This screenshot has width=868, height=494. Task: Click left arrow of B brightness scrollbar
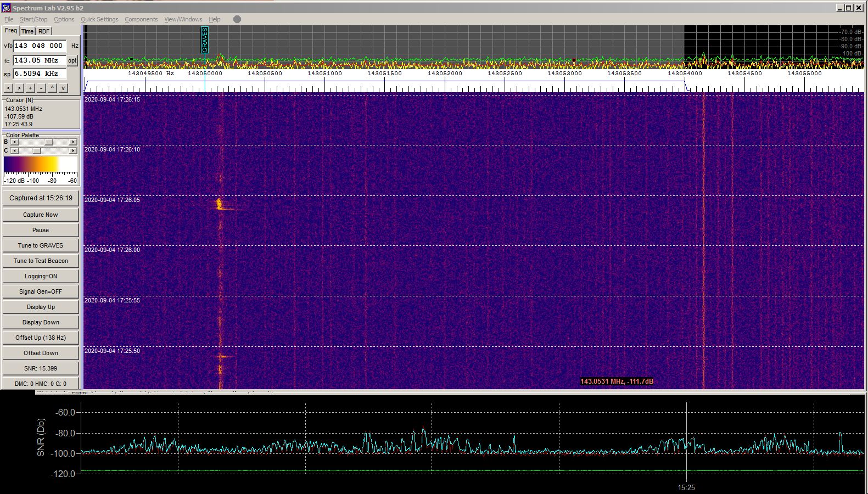(x=14, y=142)
